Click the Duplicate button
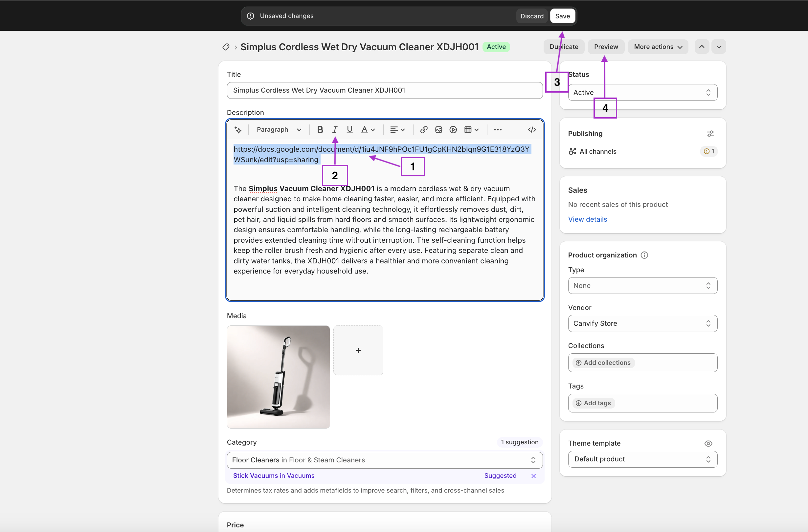This screenshot has width=808, height=532. 564,47
